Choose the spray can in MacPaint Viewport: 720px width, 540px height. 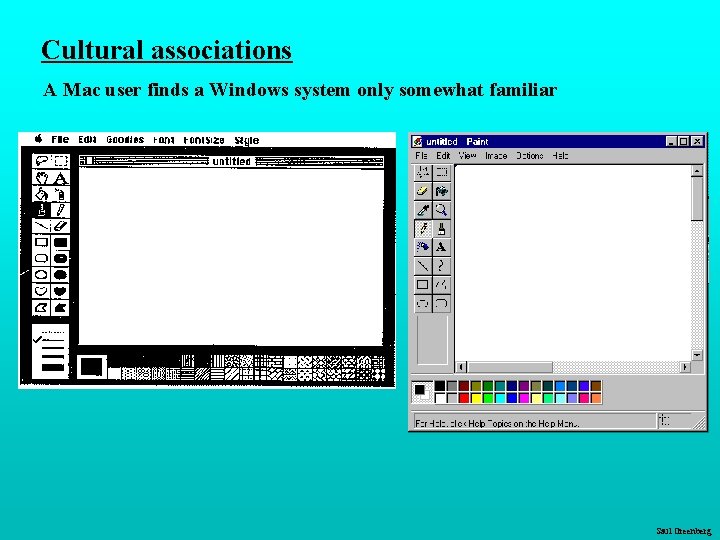(61, 193)
